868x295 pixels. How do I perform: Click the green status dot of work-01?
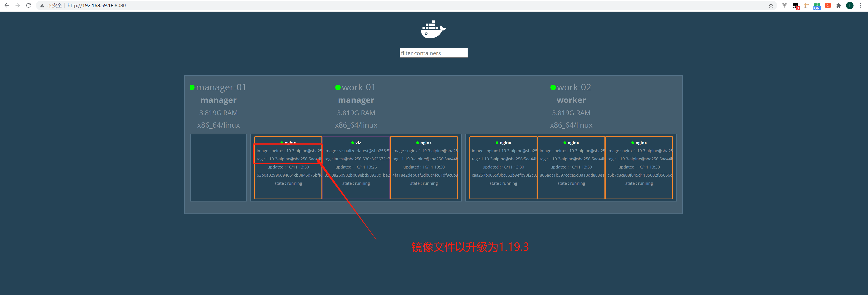click(338, 87)
